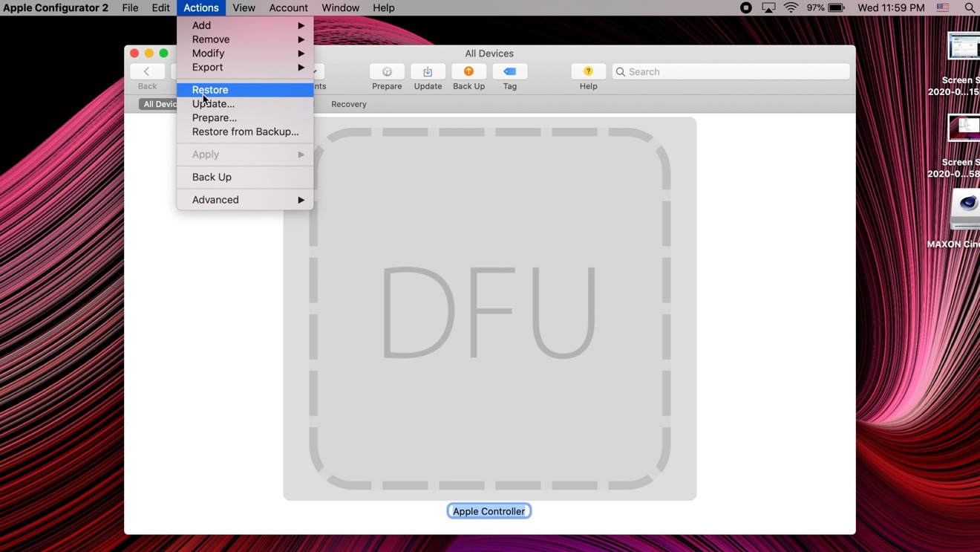Go back with the Back chevron button
The width and height of the screenshot is (980, 552).
(147, 71)
